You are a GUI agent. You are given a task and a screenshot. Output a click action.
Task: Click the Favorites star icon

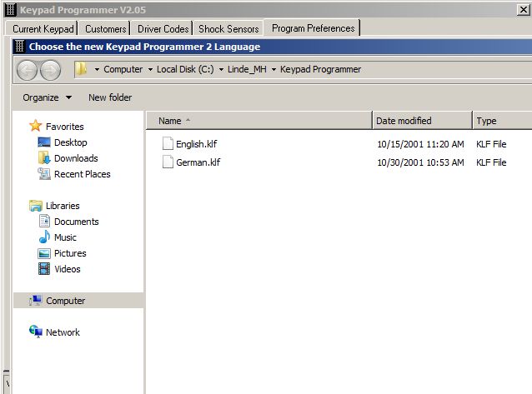pos(35,126)
